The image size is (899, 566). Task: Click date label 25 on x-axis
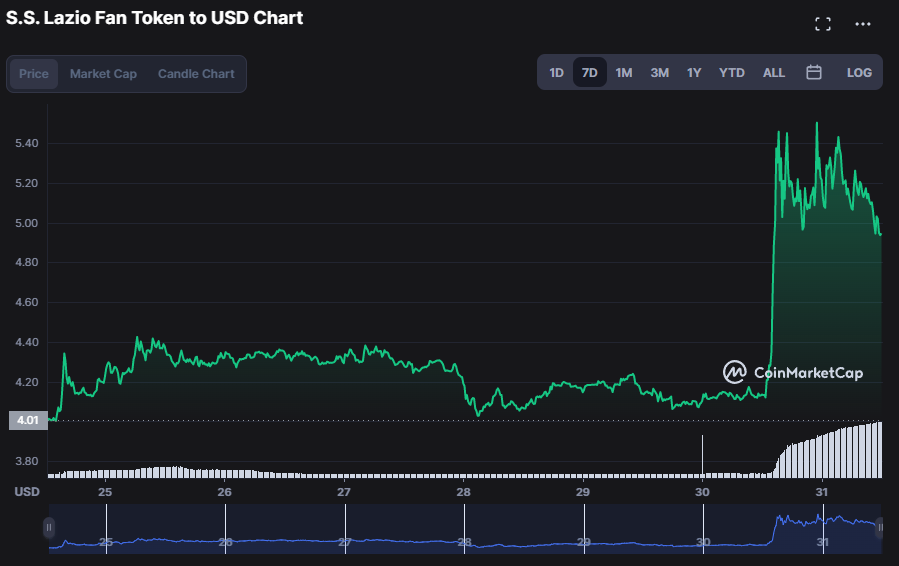[105, 492]
